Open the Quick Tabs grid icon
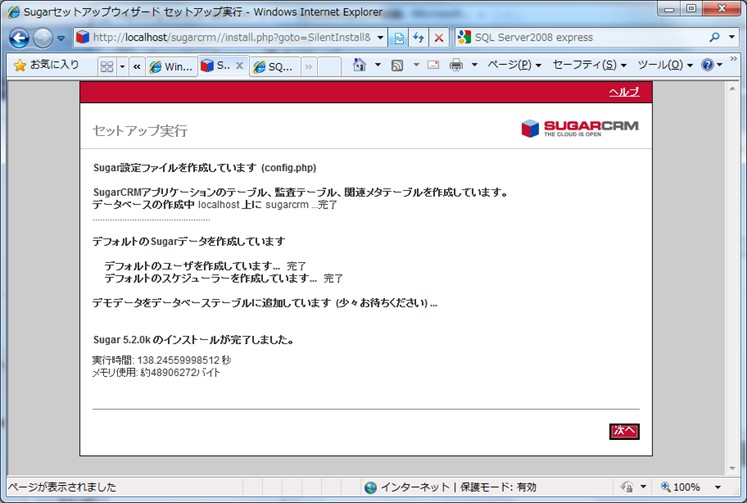 (107, 66)
